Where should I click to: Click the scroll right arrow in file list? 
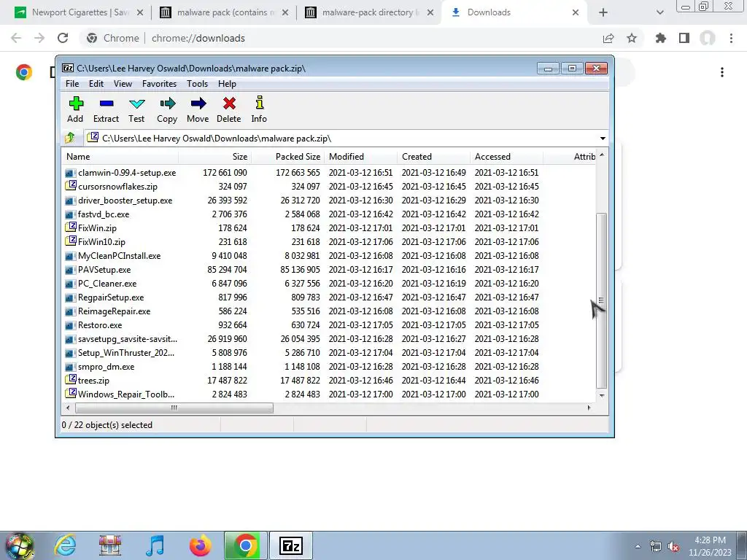(x=589, y=408)
